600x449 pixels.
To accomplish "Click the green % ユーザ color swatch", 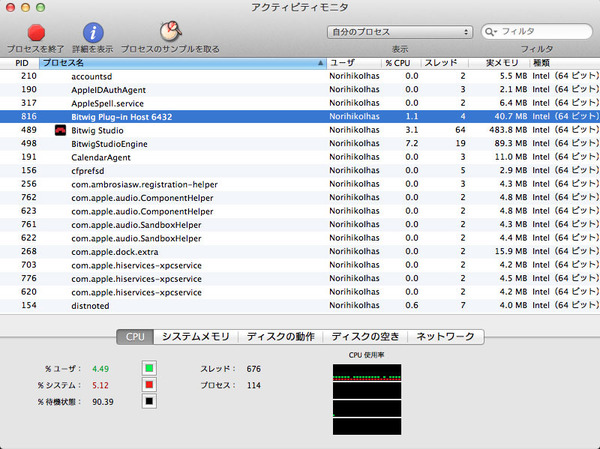I will pos(149,368).
